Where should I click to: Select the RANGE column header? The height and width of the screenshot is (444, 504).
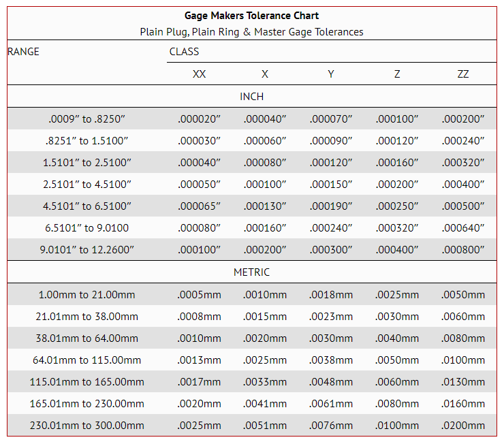coord(24,52)
